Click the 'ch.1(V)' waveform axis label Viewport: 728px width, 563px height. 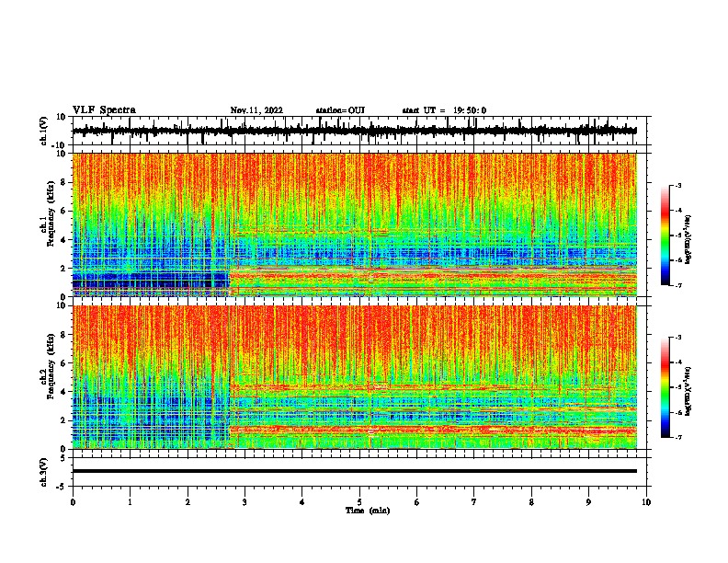pyautogui.click(x=44, y=131)
